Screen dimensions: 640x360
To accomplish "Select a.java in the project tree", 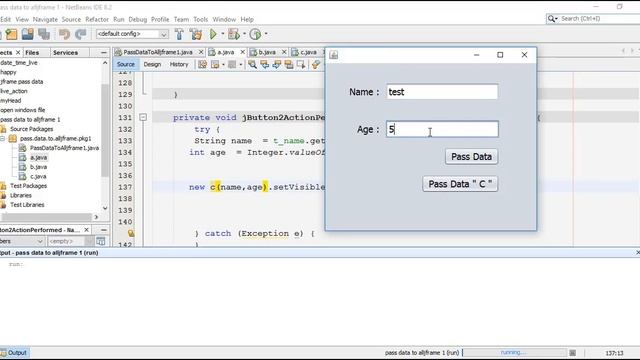I will point(38,158).
